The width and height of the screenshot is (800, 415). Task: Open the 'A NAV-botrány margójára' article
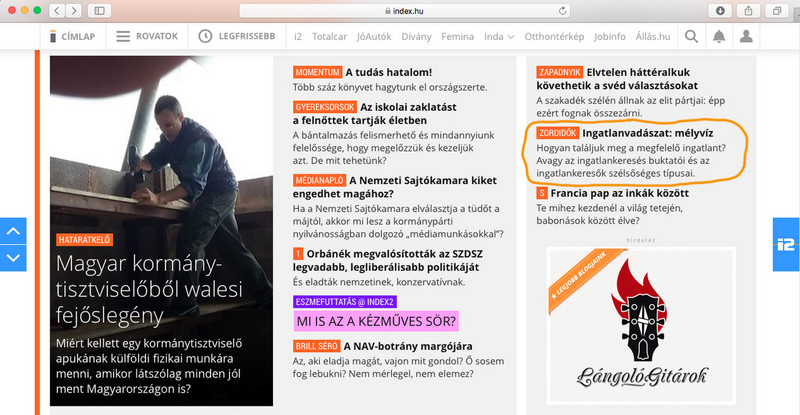[408, 346]
